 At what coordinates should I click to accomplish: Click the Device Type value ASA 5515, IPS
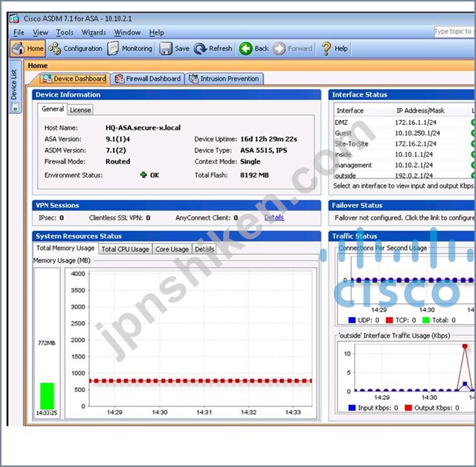click(x=264, y=150)
